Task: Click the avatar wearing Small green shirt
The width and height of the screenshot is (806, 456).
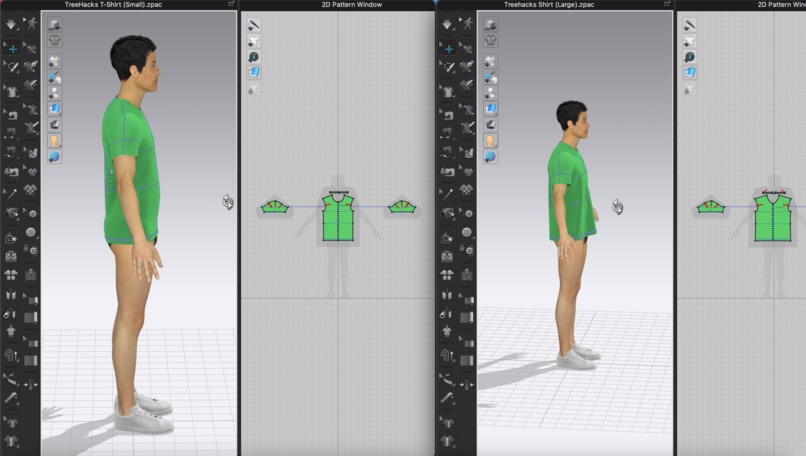Action: pos(134,236)
